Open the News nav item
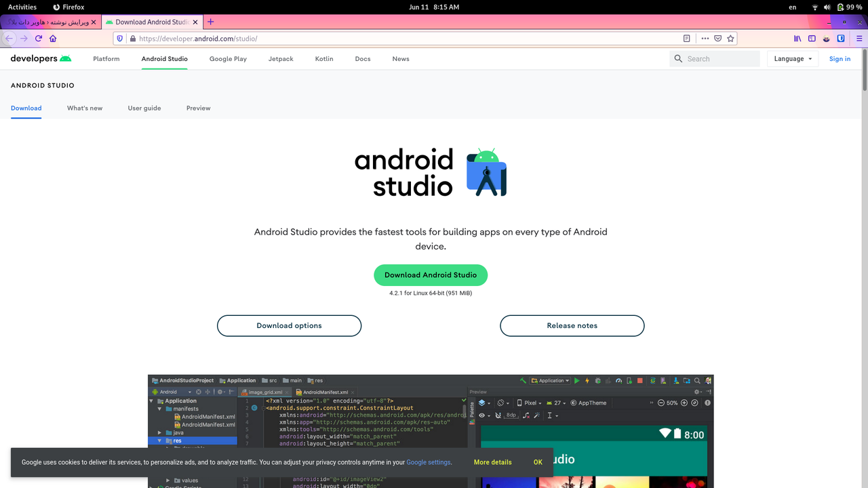The height and width of the screenshot is (488, 868). [x=401, y=59]
